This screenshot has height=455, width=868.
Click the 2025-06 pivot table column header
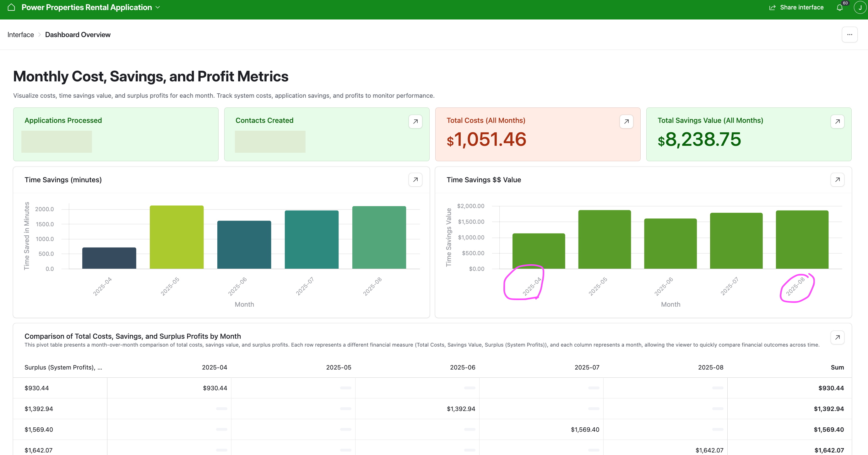coord(462,367)
